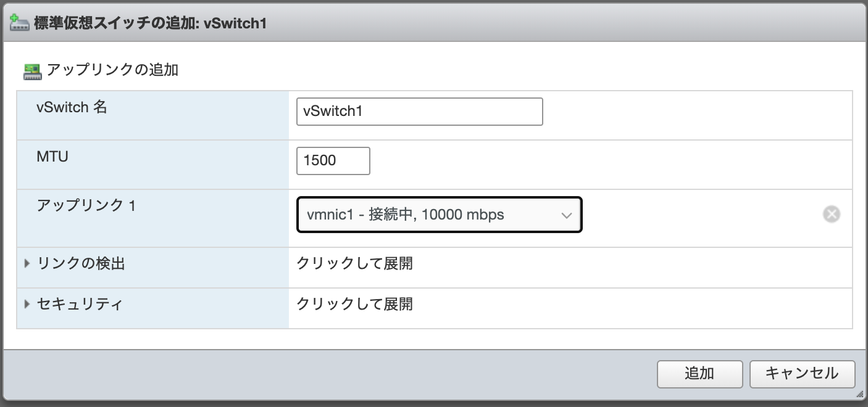
Task: Click the disclosure triangle next to リンクの検出
Action: [x=25, y=263]
